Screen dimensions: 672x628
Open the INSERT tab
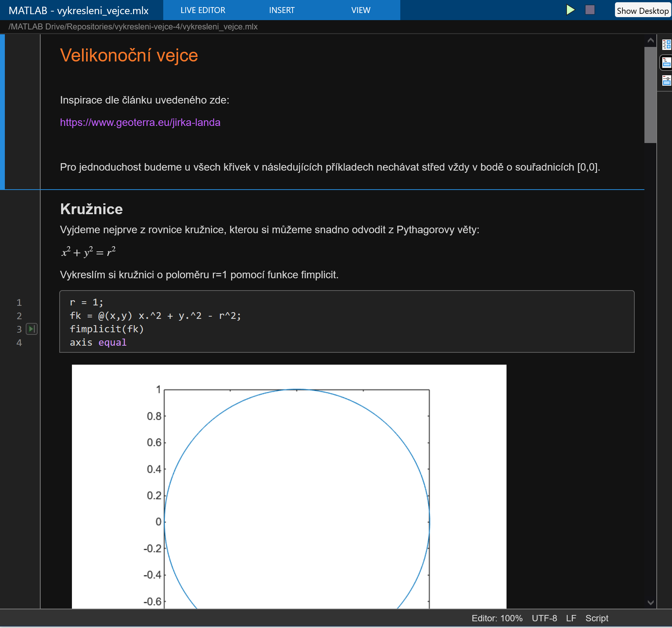pos(281,10)
